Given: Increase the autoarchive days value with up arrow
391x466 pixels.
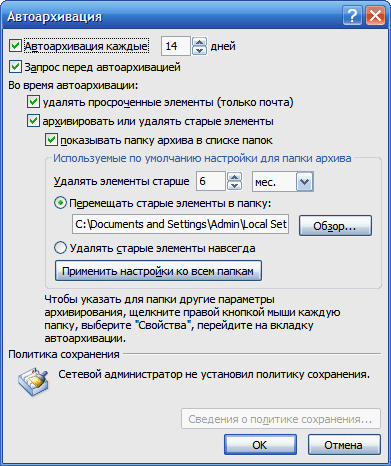Looking at the screenshot, I should [x=199, y=42].
